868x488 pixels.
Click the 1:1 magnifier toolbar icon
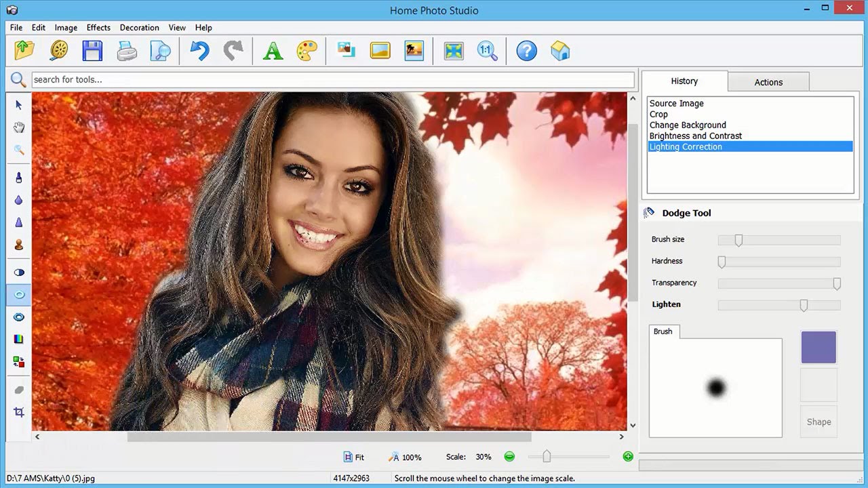tap(488, 51)
